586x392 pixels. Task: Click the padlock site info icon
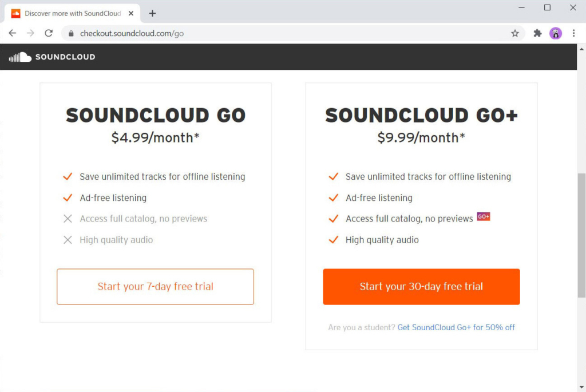[x=71, y=33]
